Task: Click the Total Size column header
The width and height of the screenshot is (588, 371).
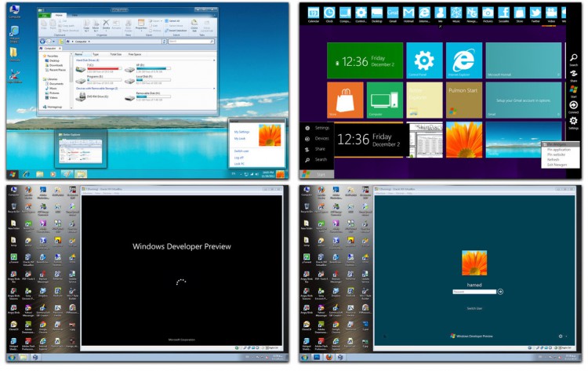Action: (x=116, y=54)
